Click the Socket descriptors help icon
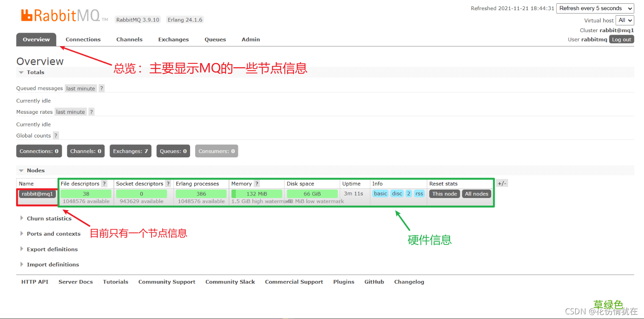 click(x=168, y=183)
